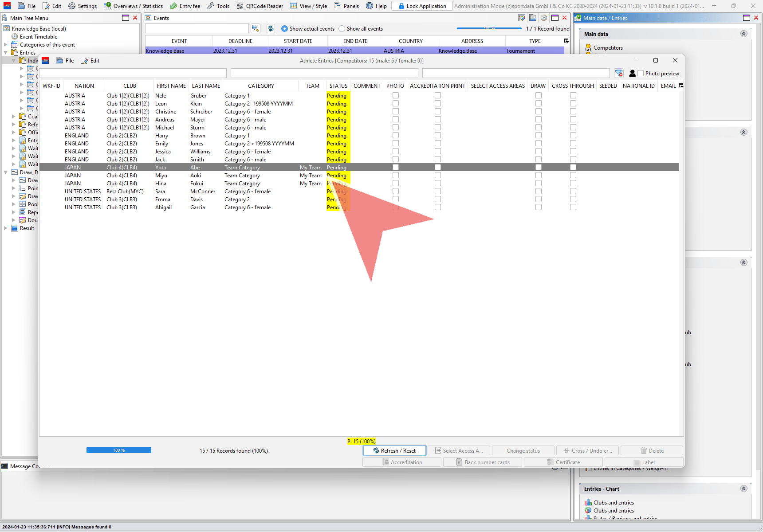Screen dimensions: 763x532
Task: Open the event timetable clock icon in Events header
Action: [x=543, y=18]
